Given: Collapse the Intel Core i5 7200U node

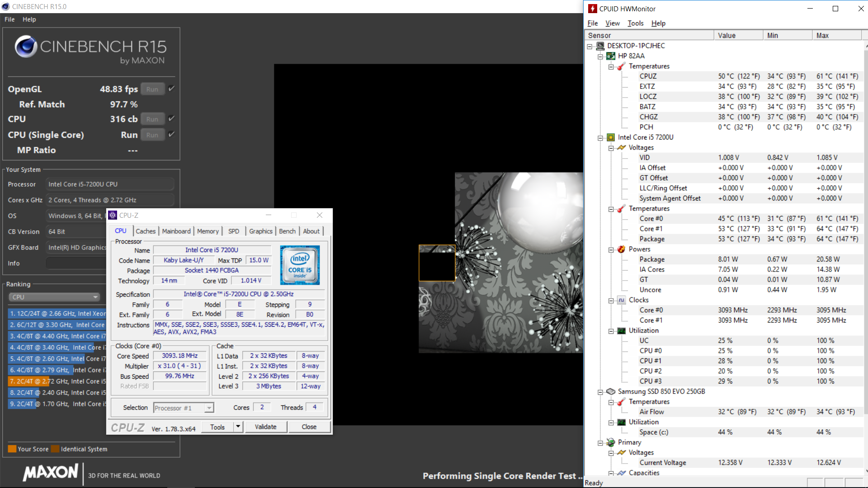Looking at the screenshot, I should 600,138.
